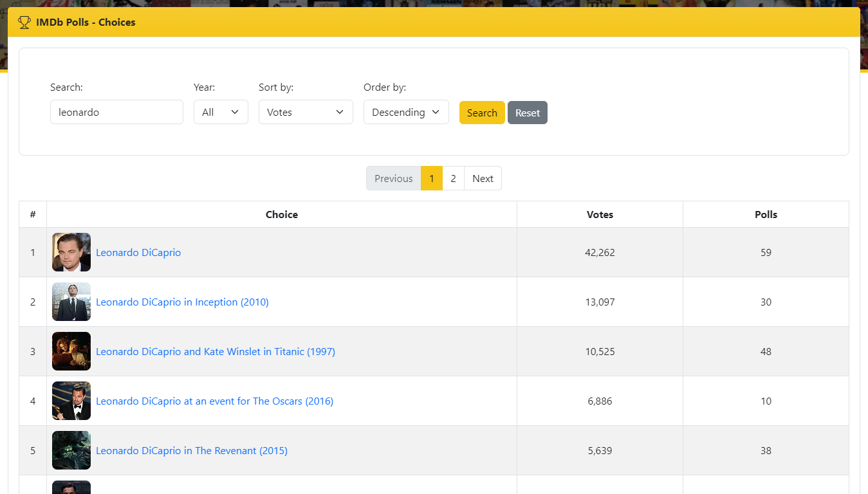Click the polls count 10 cell
Viewport: 868px width, 494px height.
coord(766,401)
